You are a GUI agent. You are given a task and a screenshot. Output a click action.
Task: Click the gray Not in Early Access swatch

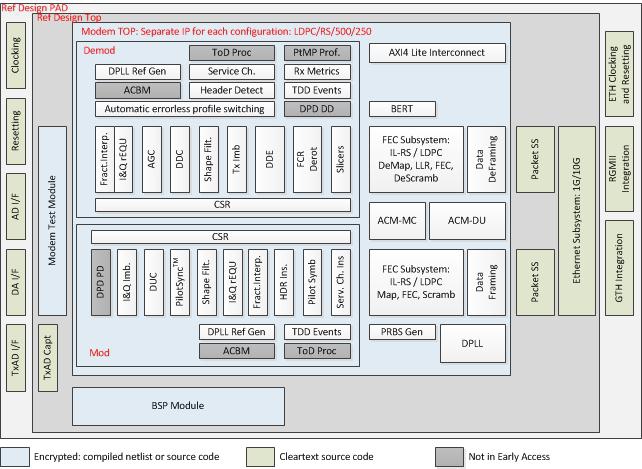point(449,456)
